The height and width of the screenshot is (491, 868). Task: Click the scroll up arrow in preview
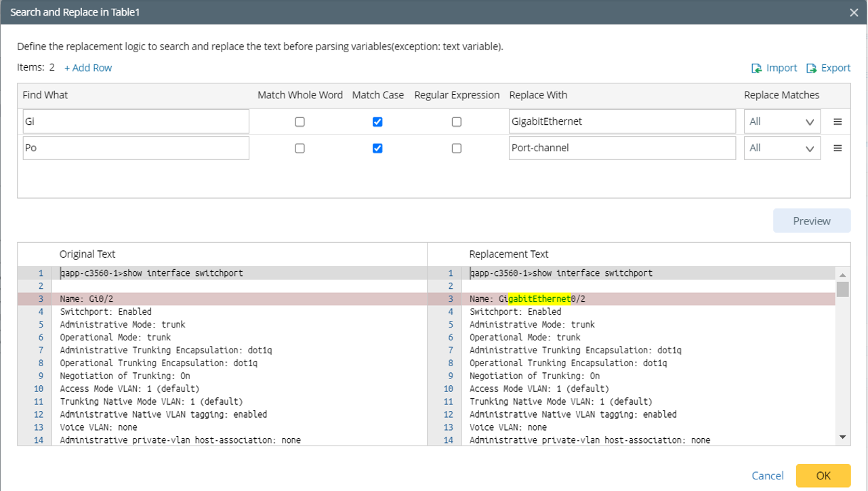click(842, 275)
